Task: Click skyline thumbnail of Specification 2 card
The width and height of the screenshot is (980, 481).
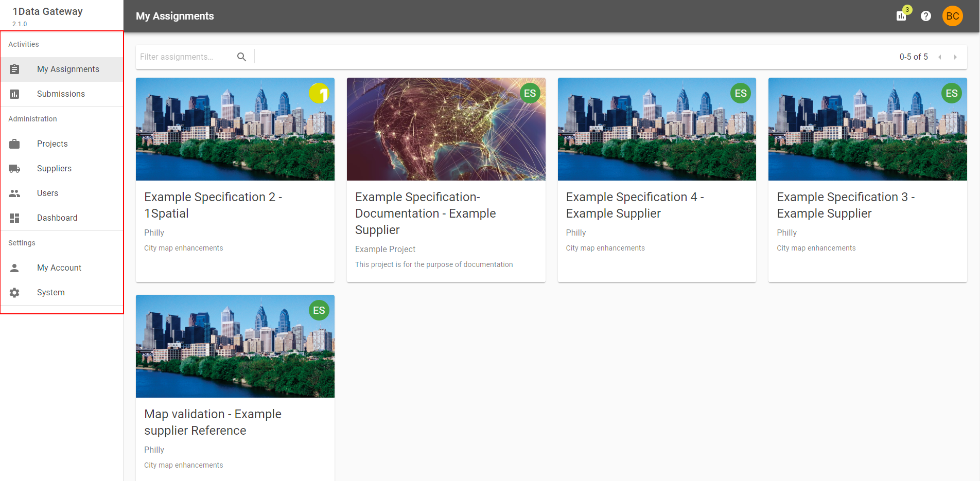Action: (x=235, y=129)
